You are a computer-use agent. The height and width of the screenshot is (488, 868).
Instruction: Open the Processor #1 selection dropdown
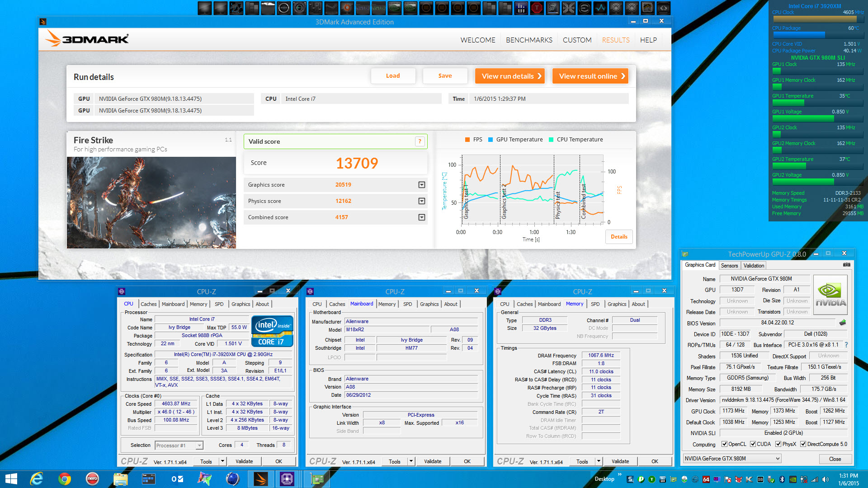click(x=199, y=446)
